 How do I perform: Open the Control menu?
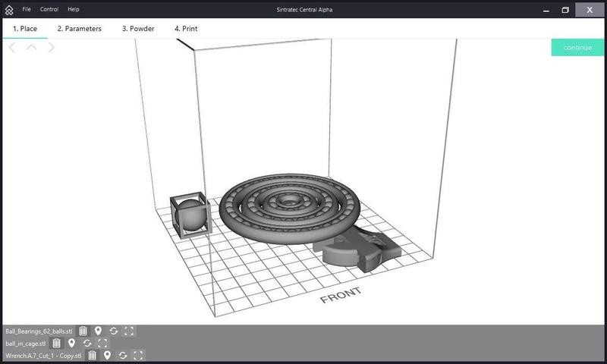click(49, 9)
